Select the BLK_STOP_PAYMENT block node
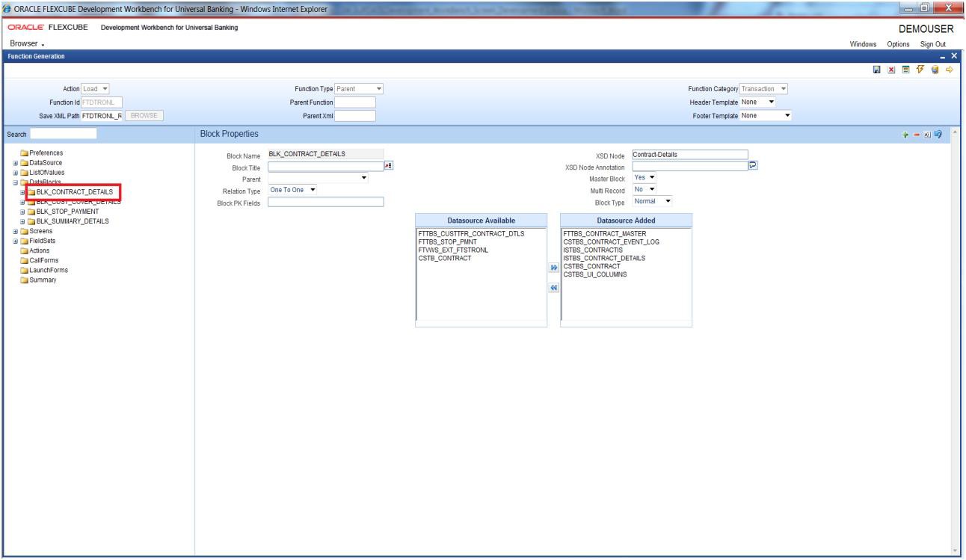This screenshot has height=560, width=966. (67, 212)
